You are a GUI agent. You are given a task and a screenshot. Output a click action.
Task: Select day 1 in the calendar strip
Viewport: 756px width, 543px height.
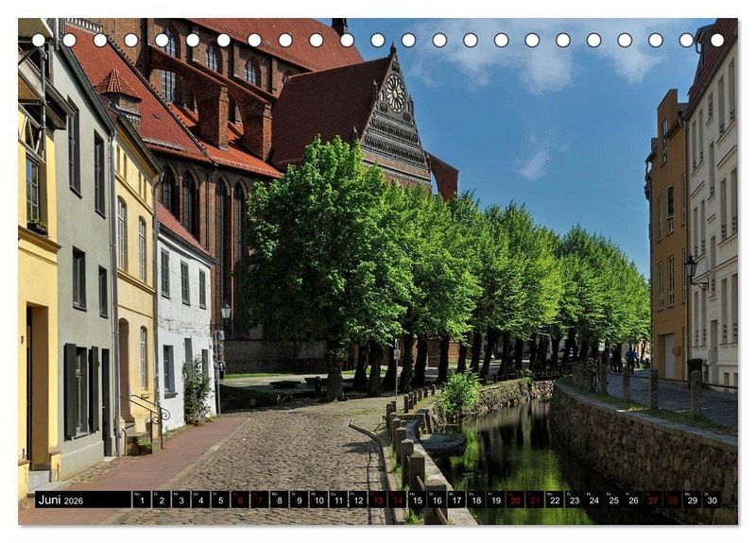[141, 500]
